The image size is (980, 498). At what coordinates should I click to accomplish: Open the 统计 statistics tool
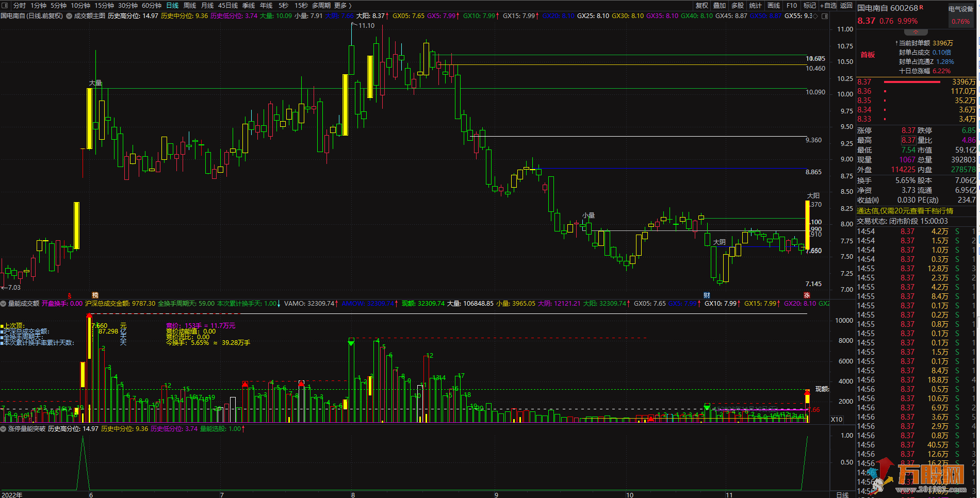pyautogui.click(x=755, y=5)
